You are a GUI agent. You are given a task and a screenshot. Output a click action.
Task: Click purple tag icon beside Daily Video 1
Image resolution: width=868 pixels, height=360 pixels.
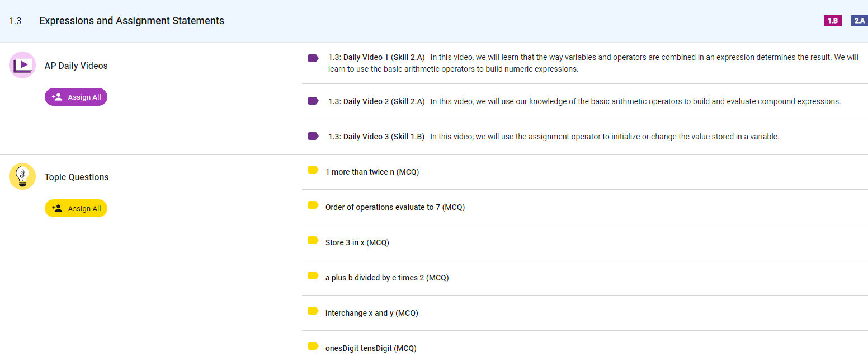(313, 58)
